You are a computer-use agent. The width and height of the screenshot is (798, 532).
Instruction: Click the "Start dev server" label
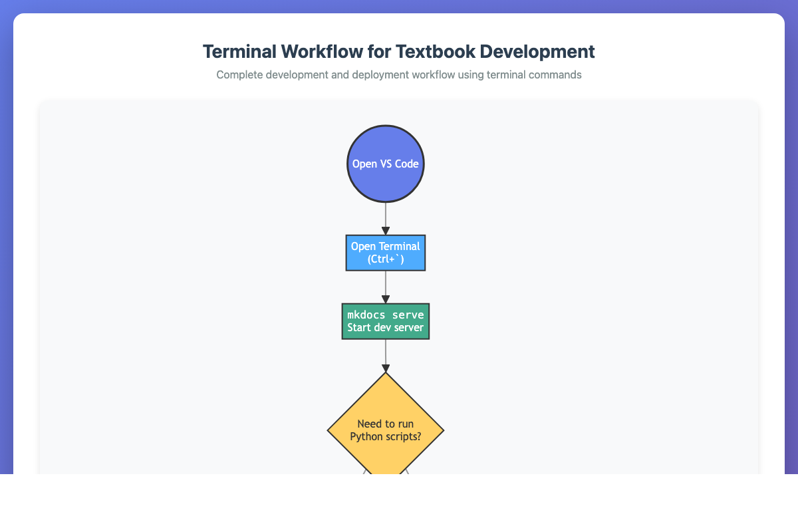coord(386,327)
